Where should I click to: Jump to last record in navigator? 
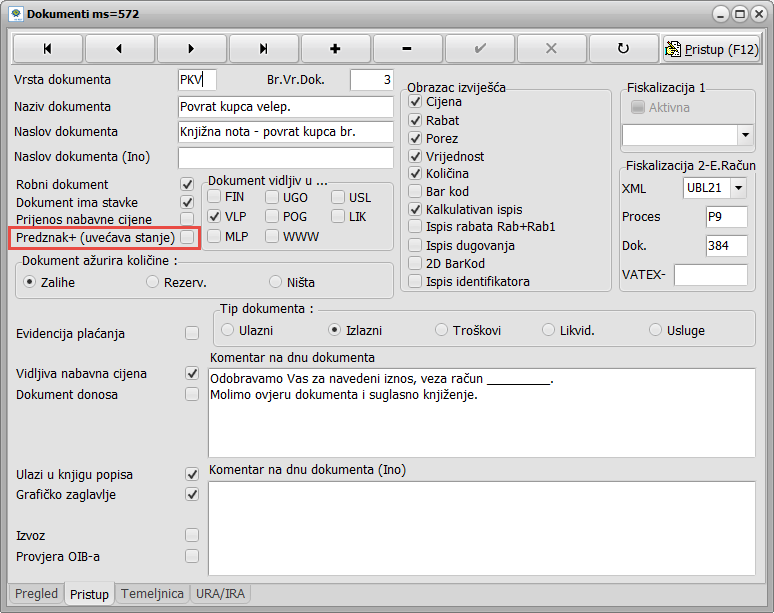[x=263, y=48]
